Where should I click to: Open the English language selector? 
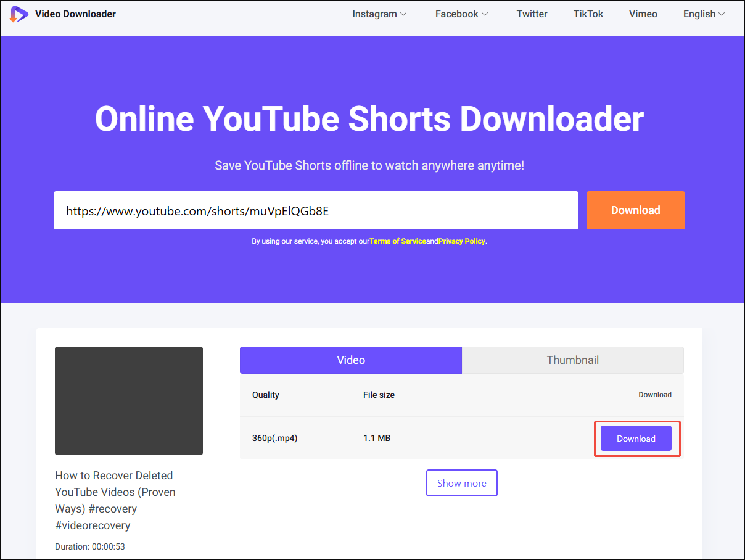[x=704, y=14]
